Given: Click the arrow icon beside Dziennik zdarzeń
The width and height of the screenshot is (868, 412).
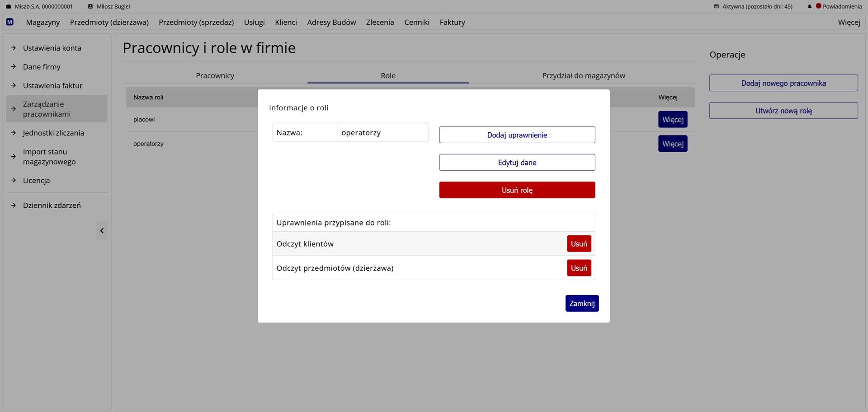Looking at the screenshot, I should click(x=14, y=206).
